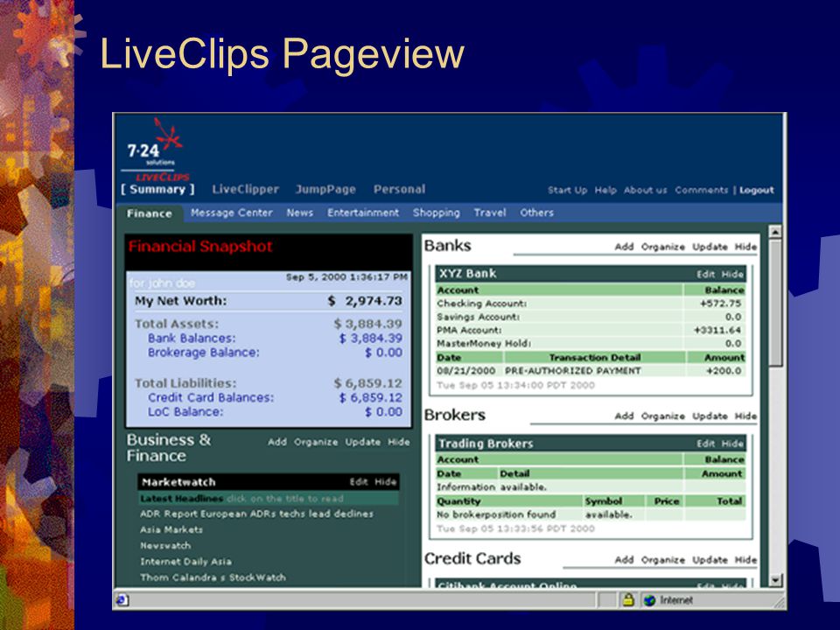
Task: Click the page icon in browser status bar
Action: coord(122,600)
